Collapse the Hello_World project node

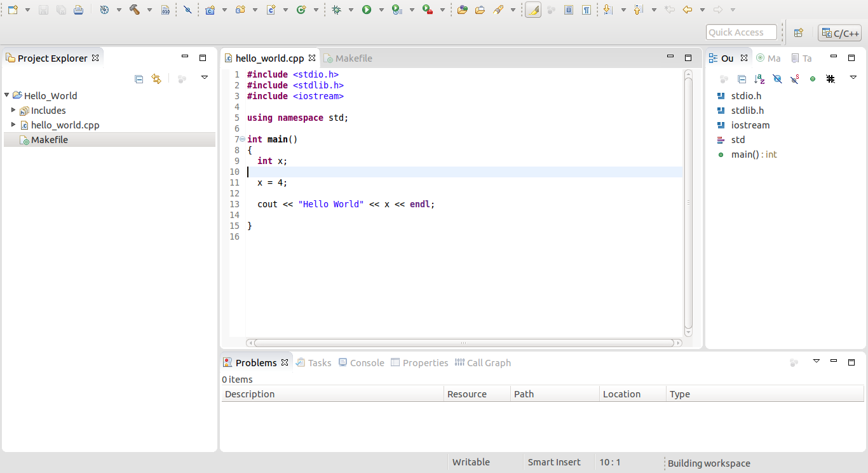click(7, 95)
